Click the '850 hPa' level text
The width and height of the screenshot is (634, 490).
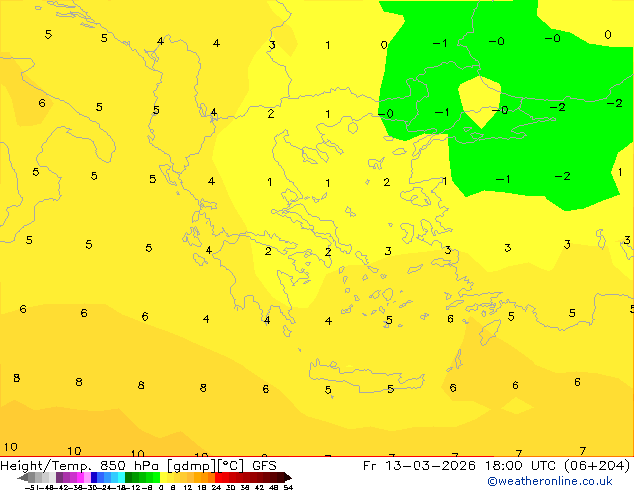[129, 466]
